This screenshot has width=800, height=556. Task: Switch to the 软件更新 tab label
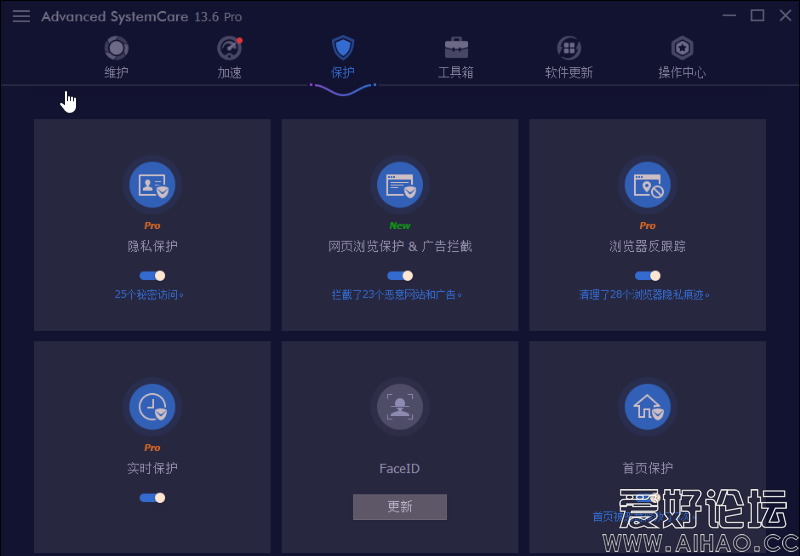click(x=569, y=72)
